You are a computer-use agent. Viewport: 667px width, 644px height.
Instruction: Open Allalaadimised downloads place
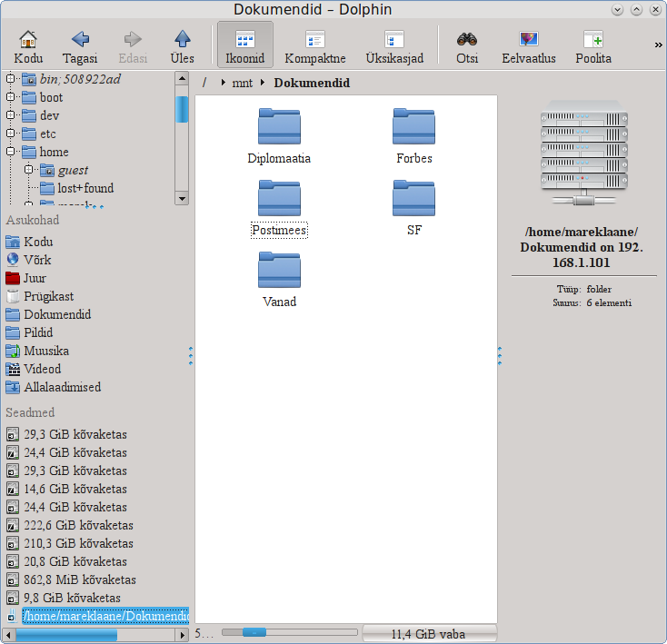pos(54,387)
